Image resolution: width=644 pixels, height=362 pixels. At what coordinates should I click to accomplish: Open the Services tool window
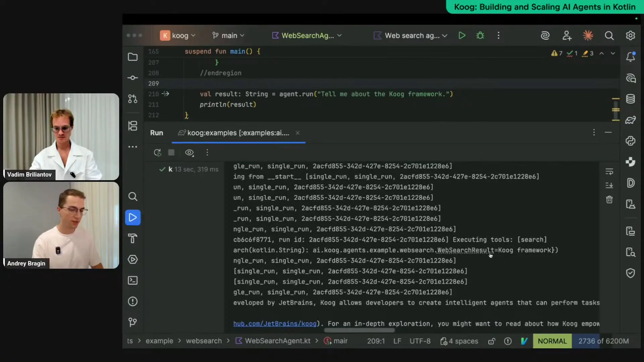133,259
